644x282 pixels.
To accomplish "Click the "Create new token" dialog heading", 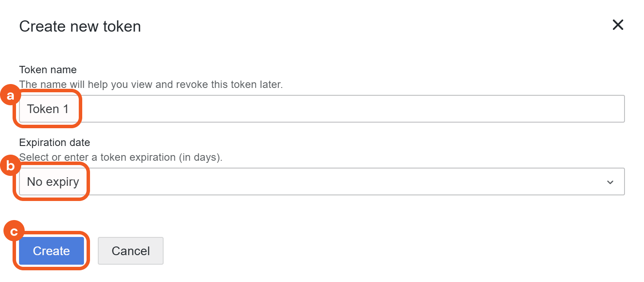I will 80,26.
